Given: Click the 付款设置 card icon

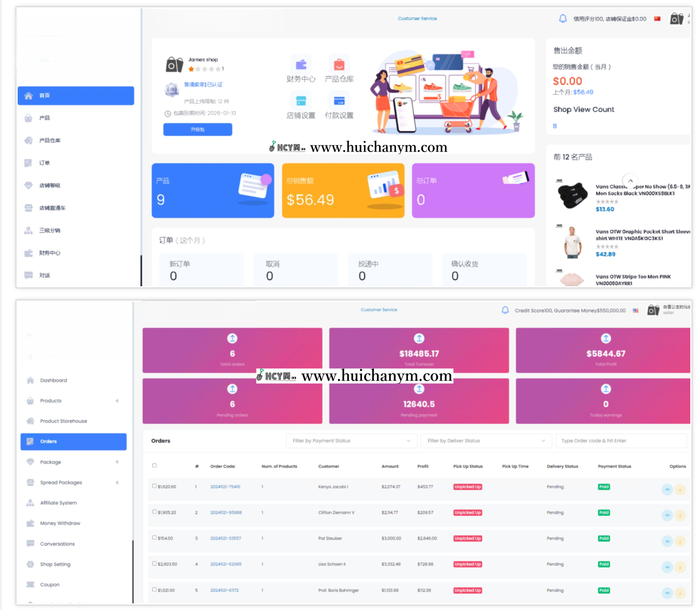Looking at the screenshot, I should (x=339, y=101).
